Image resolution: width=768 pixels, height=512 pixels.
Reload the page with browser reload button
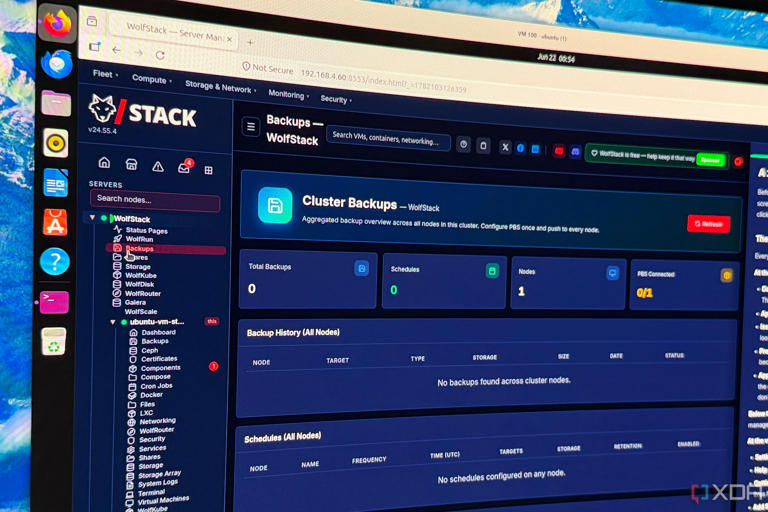pos(160,55)
